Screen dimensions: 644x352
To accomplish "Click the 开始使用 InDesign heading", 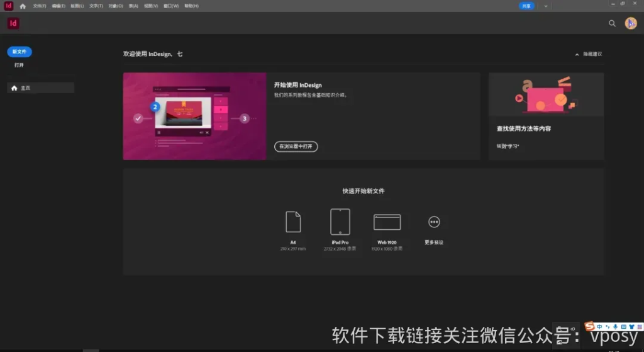I will pos(297,85).
